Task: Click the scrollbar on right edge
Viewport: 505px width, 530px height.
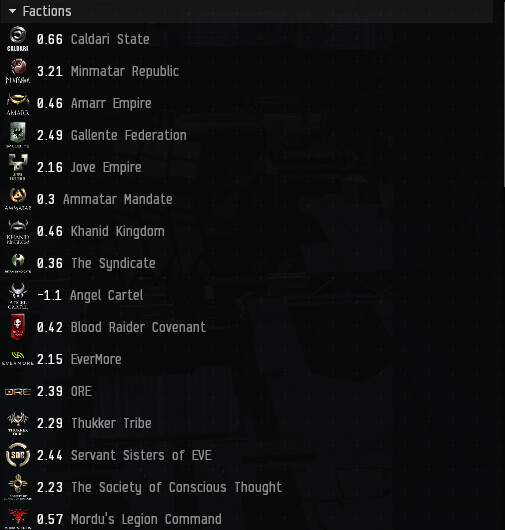Action: [504, 93]
